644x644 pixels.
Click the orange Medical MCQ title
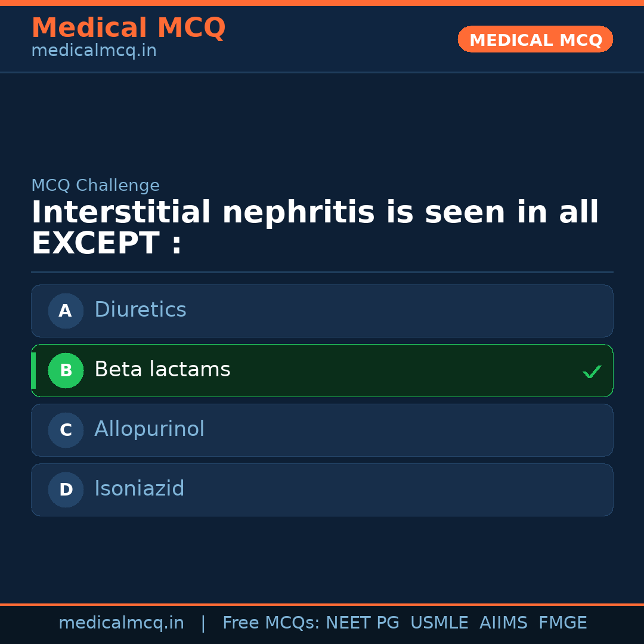(x=128, y=28)
